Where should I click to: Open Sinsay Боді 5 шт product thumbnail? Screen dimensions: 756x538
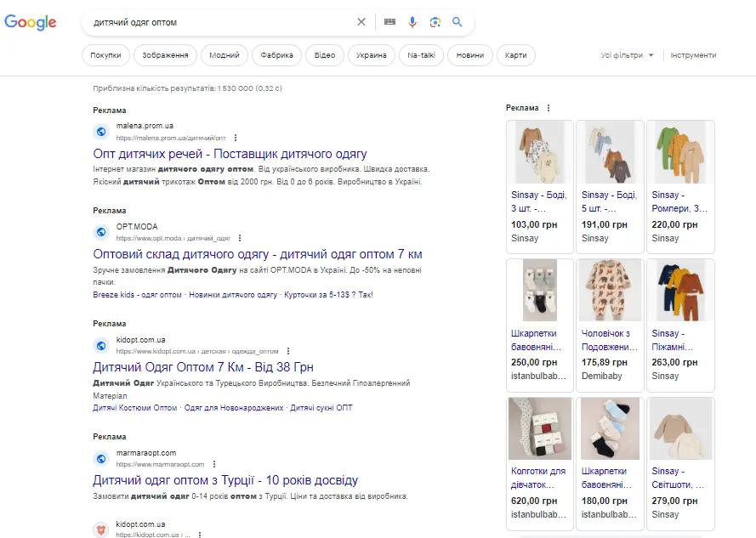click(x=610, y=152)
